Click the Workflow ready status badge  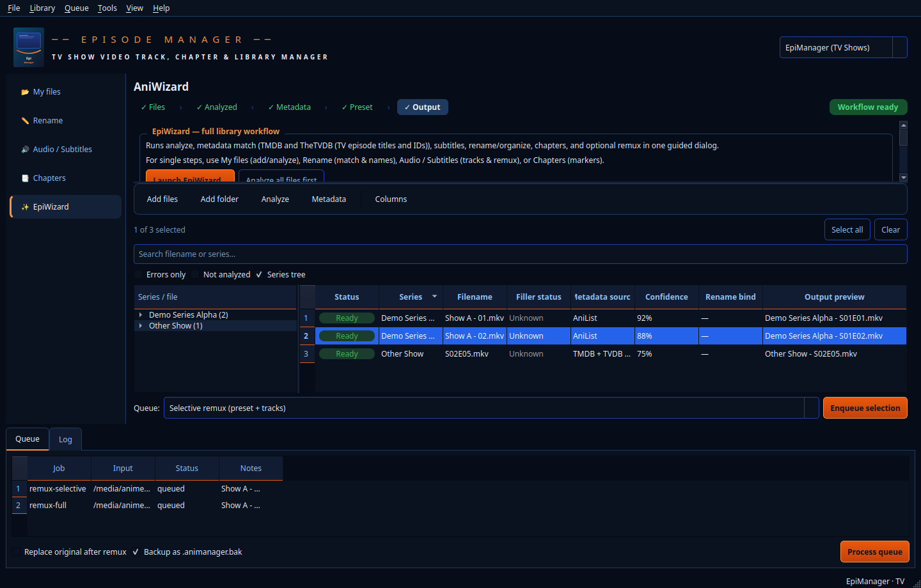pos(868,107)
